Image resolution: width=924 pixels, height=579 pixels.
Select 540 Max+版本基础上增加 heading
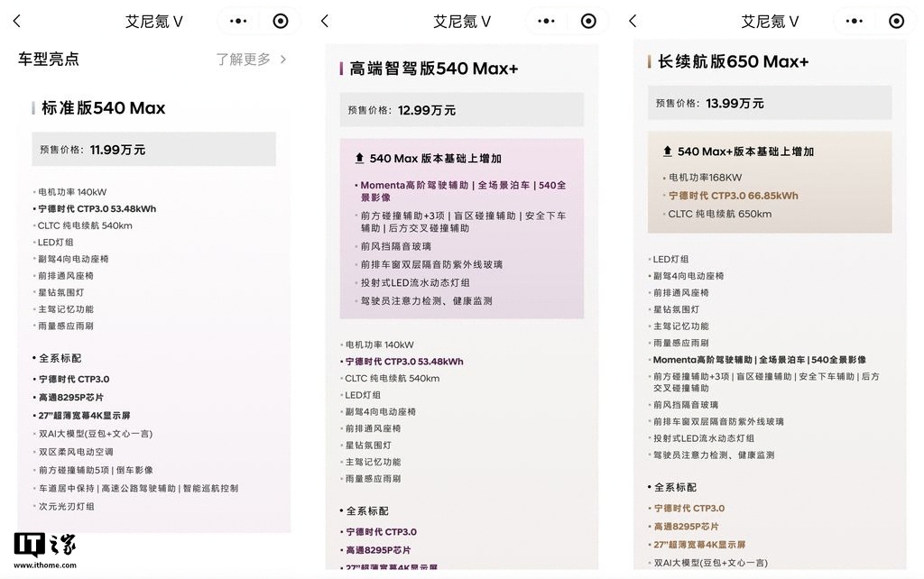[745, 152]
